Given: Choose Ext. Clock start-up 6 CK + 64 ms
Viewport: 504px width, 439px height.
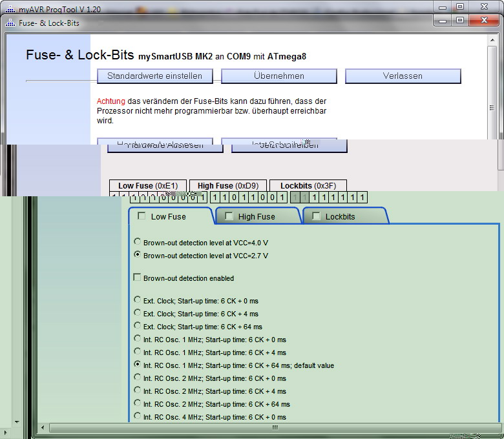Looking at the screenshot, I should coord(137,326).
